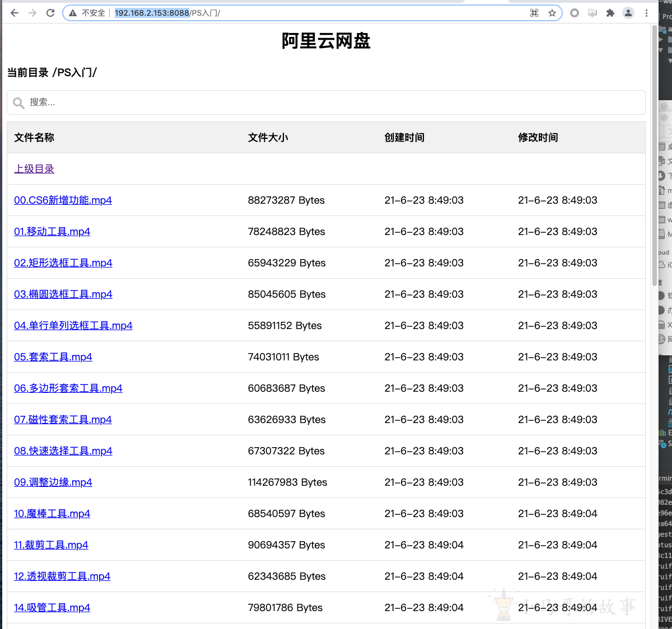Image resolution: width=672 pixels, height=629 pixels.
Task: Open 04.单行单列选框工具.mp4
Action: pos(73,326)
